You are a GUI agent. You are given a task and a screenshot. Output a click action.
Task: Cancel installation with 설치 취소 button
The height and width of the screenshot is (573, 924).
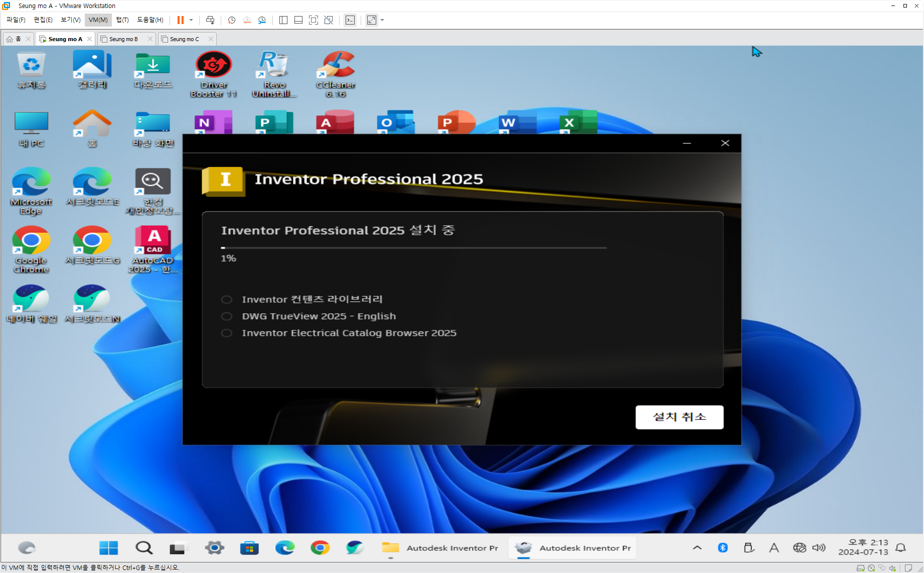pyautogui.click(x=679, y=417)
